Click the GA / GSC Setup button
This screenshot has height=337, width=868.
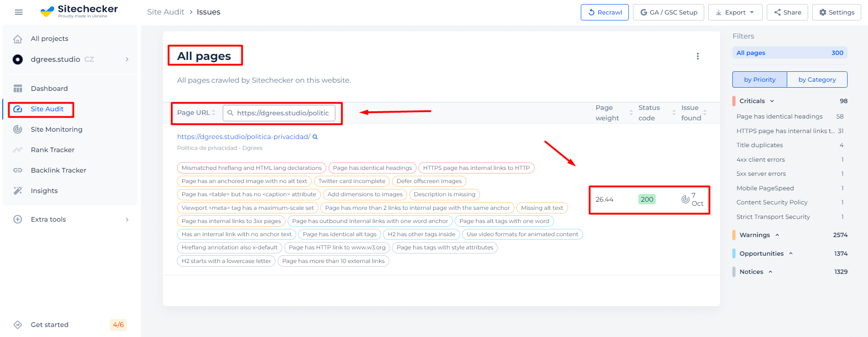tap(668, 12)
